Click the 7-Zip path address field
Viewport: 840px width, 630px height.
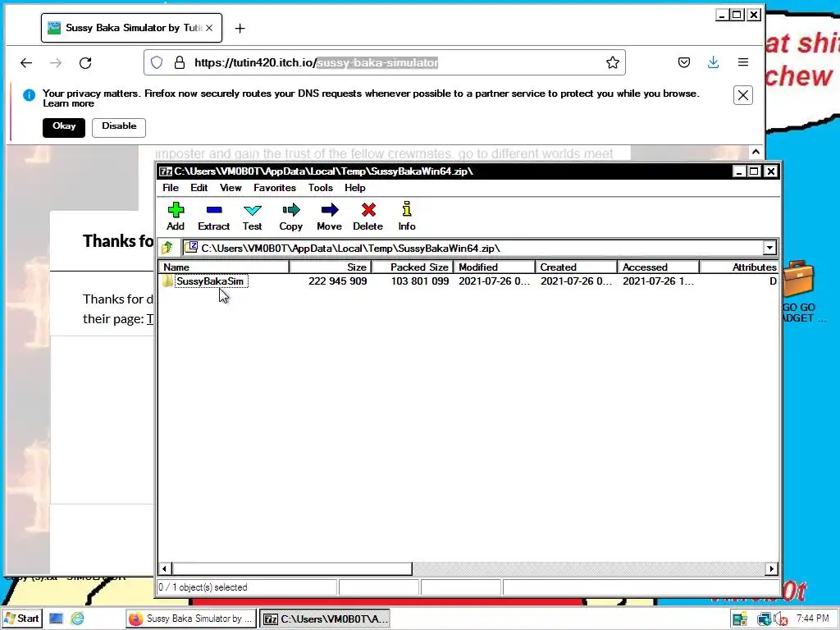point(473,248)
